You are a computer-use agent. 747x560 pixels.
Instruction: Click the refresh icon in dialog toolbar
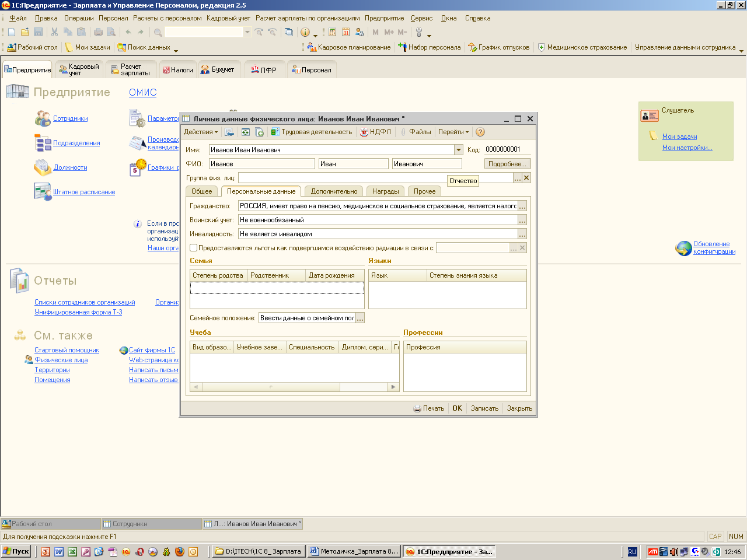coord(245,132)
